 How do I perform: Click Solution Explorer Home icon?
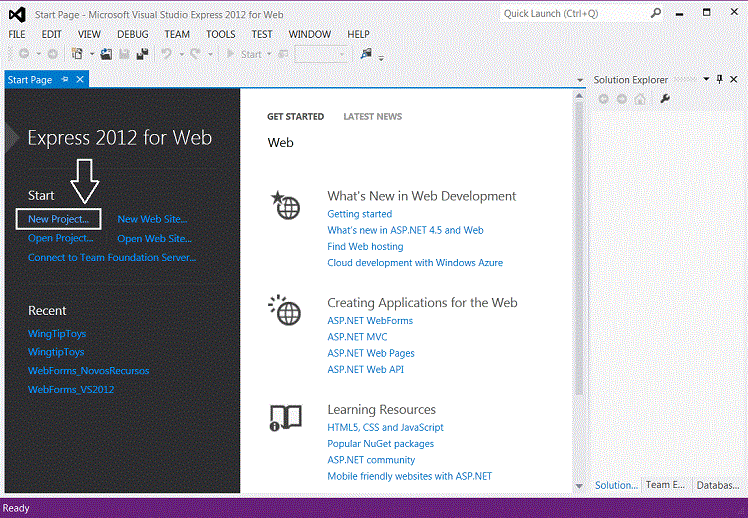(x=640, y=99)
